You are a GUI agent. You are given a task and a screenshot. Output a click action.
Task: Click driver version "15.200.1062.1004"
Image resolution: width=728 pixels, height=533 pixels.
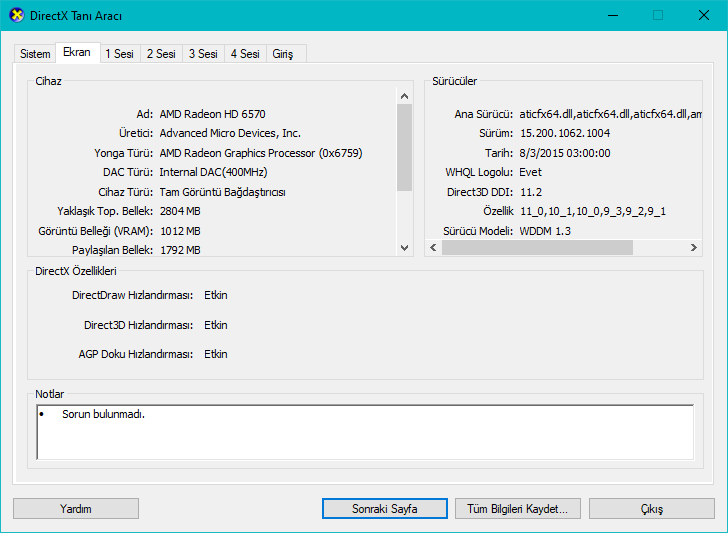pyautogui.click(x=565, y=133)
